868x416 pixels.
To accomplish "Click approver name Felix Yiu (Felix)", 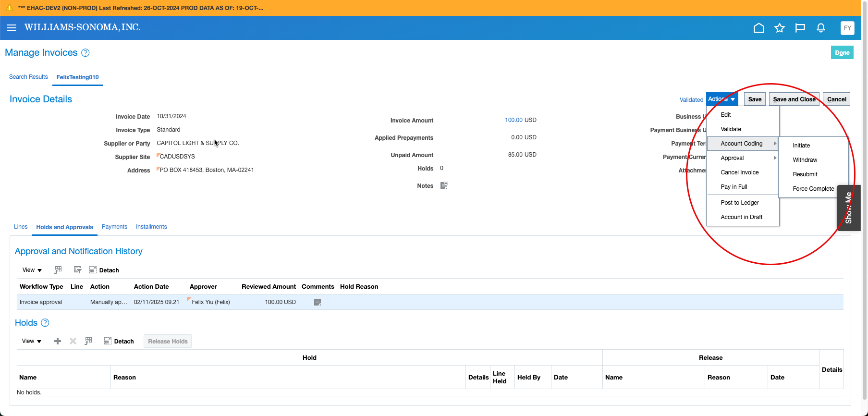I will [211, 302].
